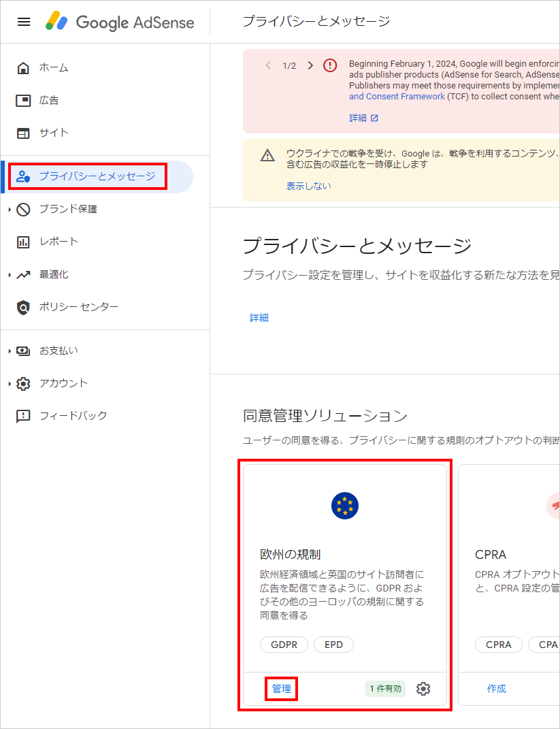560x729 pixels.
Task: Go to next notification with right chevron
Action: pyautogui.click(x=310, y=65)
